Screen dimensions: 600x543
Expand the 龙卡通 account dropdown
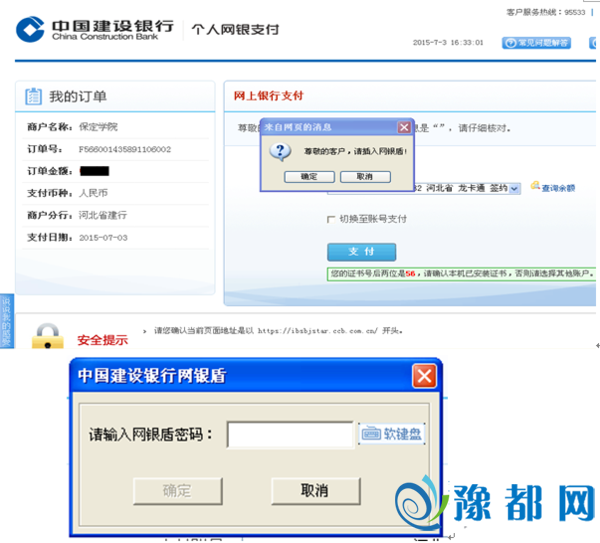[514, 188]
